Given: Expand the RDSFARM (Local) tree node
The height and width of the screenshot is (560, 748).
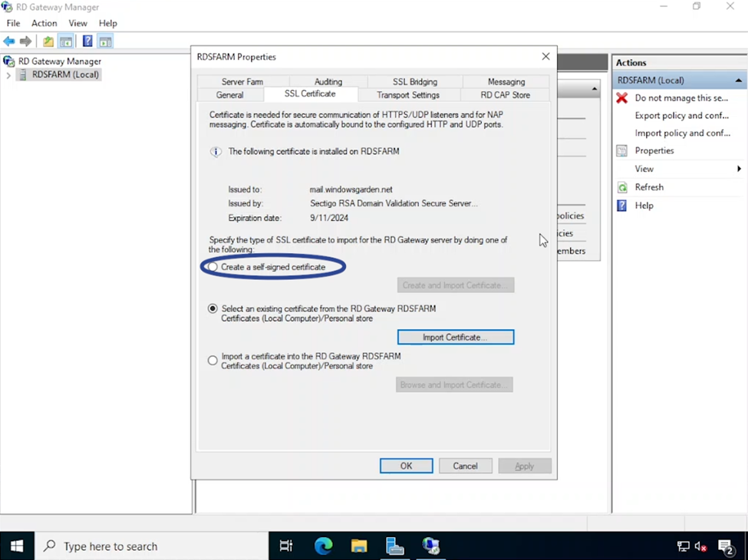Looking at the screenshot, I should point(7,74).
